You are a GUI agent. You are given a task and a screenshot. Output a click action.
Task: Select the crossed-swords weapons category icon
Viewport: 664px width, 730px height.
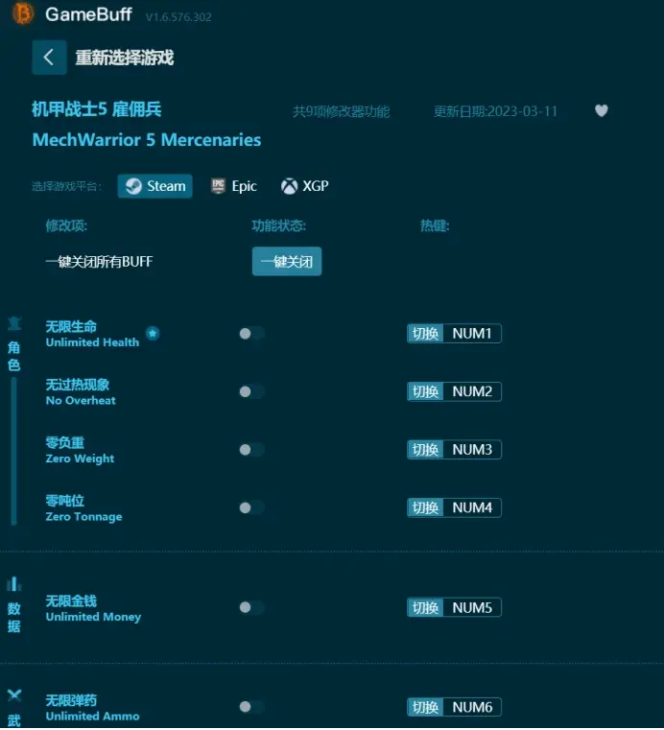[x=14, y=695]
